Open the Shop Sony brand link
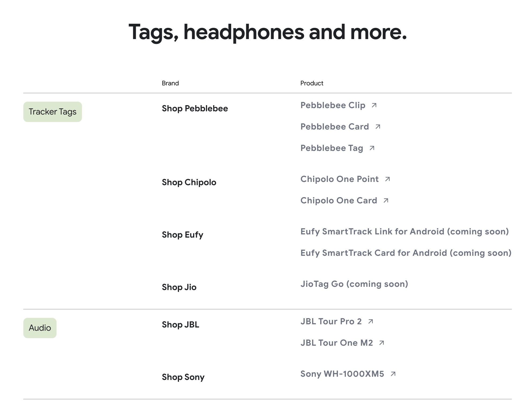The height and width of the screenshot is (419, 532). point(183,377)
